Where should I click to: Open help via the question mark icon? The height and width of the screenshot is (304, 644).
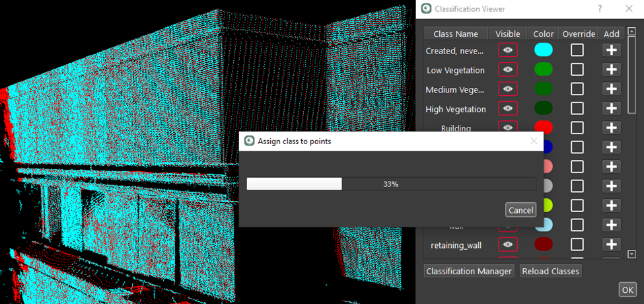click(x=600, y=9)
